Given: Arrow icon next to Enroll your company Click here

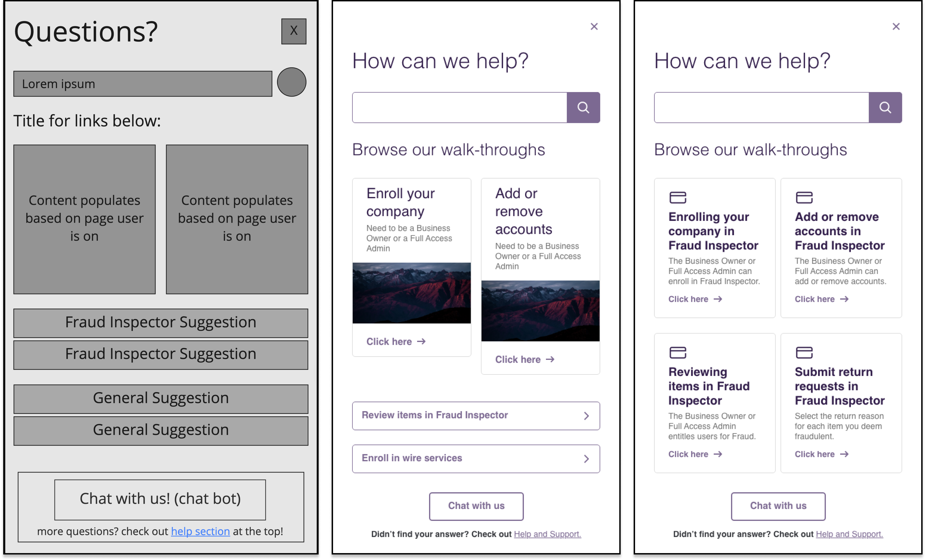Looking at the screenshot, I should [x=422, y=341].
